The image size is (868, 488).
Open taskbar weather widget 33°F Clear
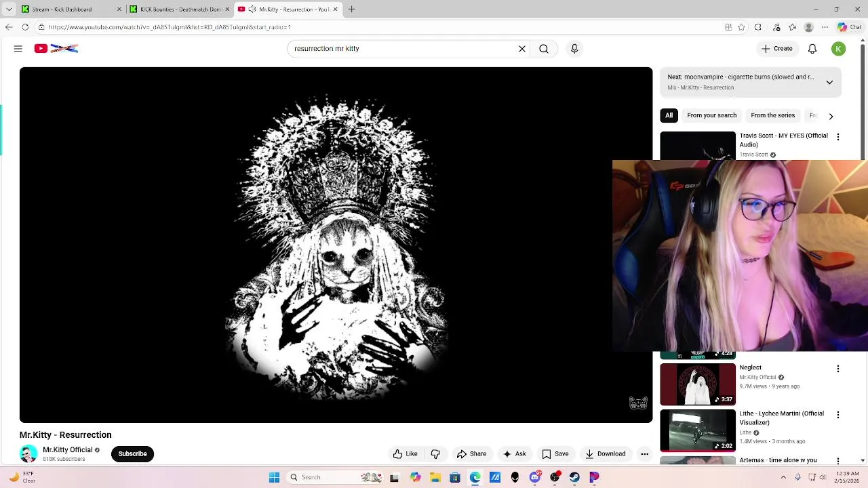click(22, 477)
